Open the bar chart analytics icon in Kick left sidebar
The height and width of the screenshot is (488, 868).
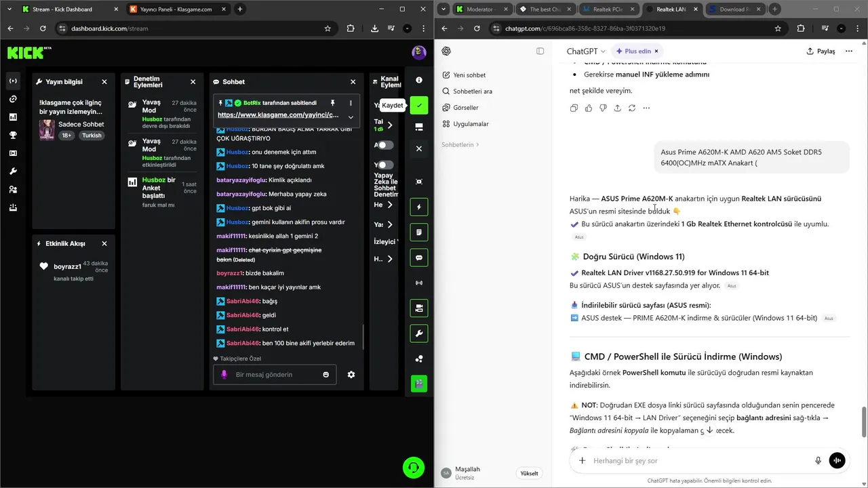click(x=13, y=117)
